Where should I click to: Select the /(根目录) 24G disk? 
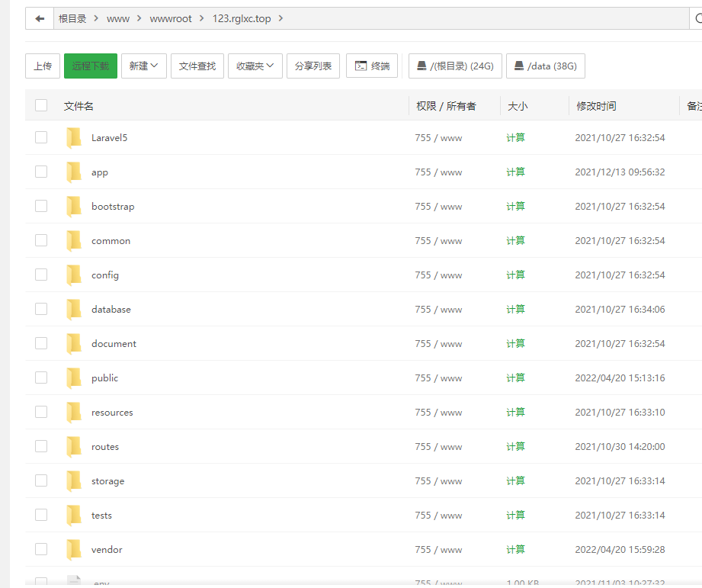click(x=455, y=66)
